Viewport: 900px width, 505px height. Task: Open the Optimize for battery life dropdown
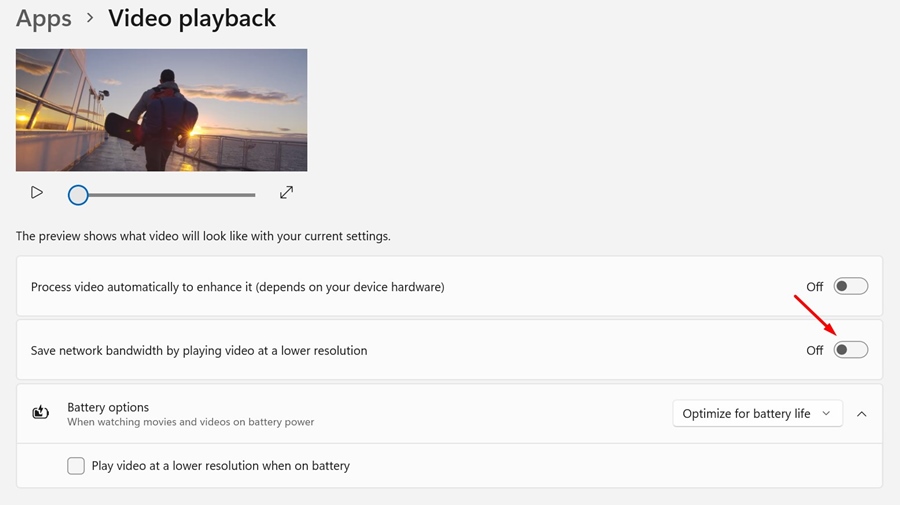(x=757, y=413)
